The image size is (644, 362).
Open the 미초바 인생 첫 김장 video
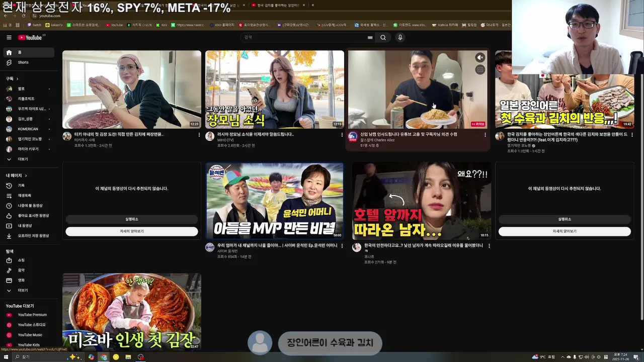(132, 312)
